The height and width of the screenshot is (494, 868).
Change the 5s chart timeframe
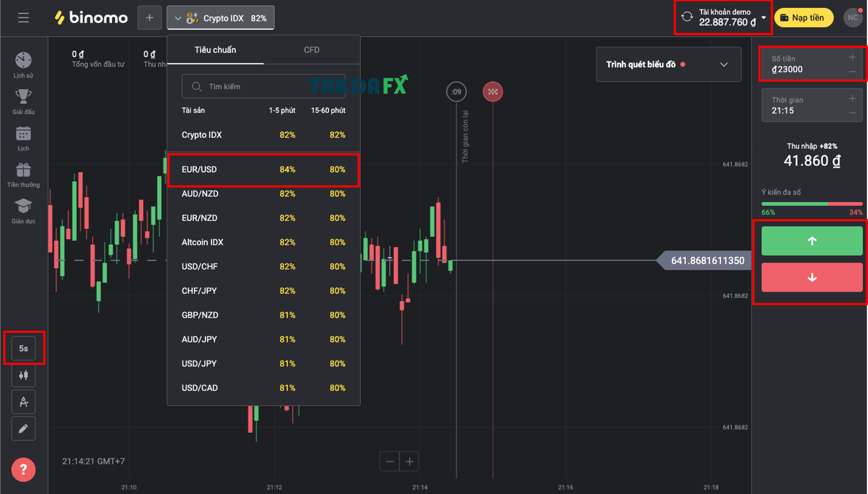pos(23,348)
